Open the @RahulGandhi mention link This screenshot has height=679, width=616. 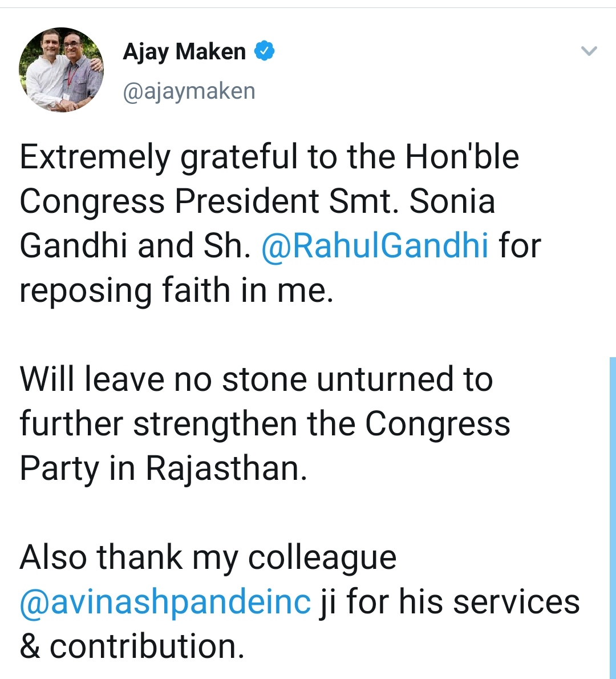pos(375,245)
